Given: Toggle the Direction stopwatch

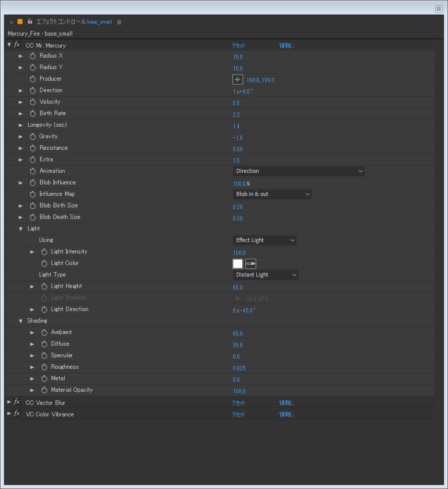Looking at the screenshot, I should (x=33, y=91).
